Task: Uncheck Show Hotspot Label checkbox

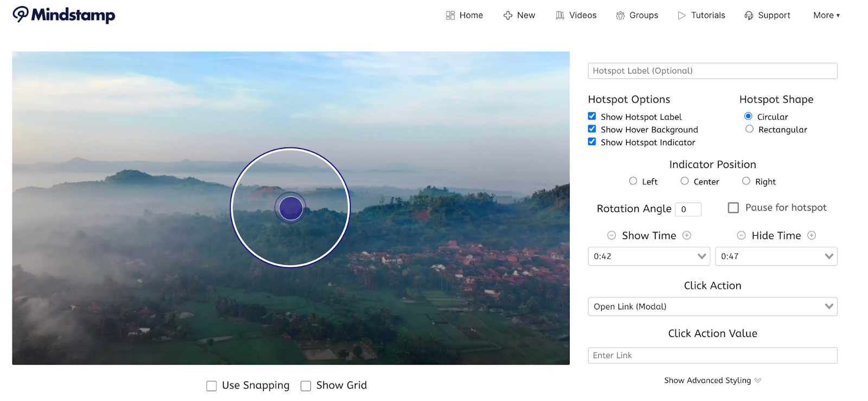Action: (x=592, y=116)
